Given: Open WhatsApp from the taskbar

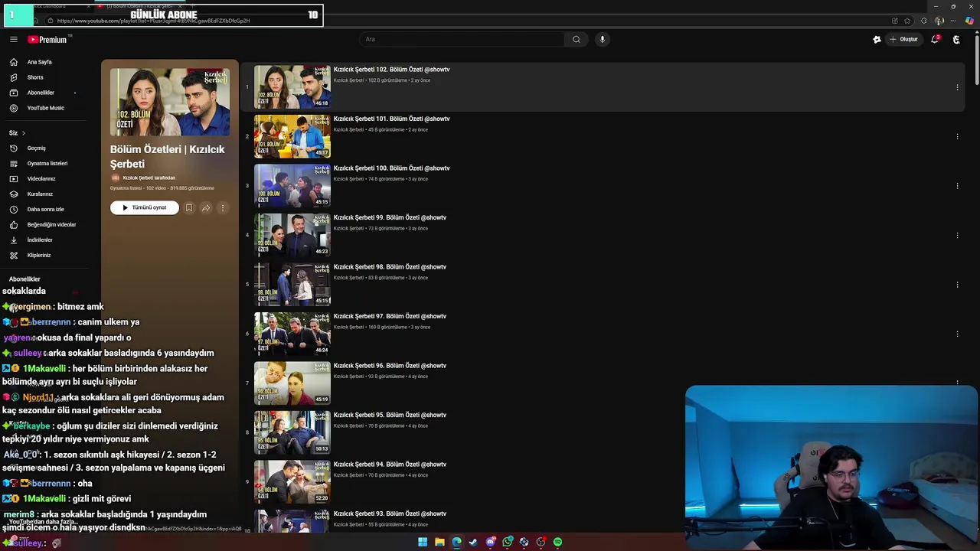Looking at the screenshot, I should (508, 542).
